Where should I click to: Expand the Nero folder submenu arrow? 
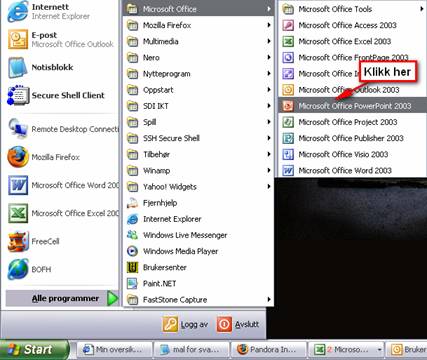[269, 57]
